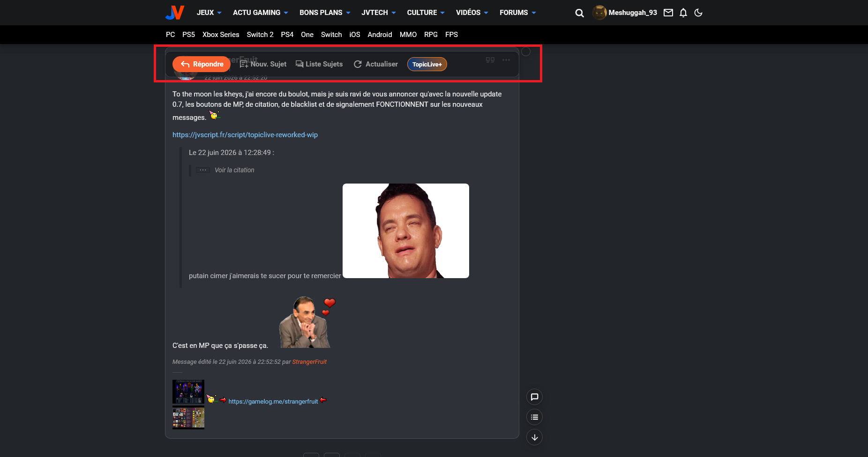The image size is (868, 457).
Task: Click the party smiley in the signature
Action: click(x=211, y=399)
